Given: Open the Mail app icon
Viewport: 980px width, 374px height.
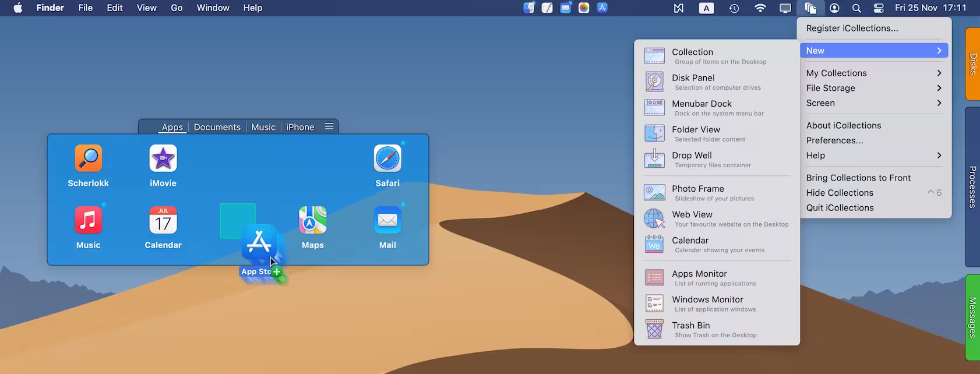Looking at the screenshot, I should tap(387, 220).
